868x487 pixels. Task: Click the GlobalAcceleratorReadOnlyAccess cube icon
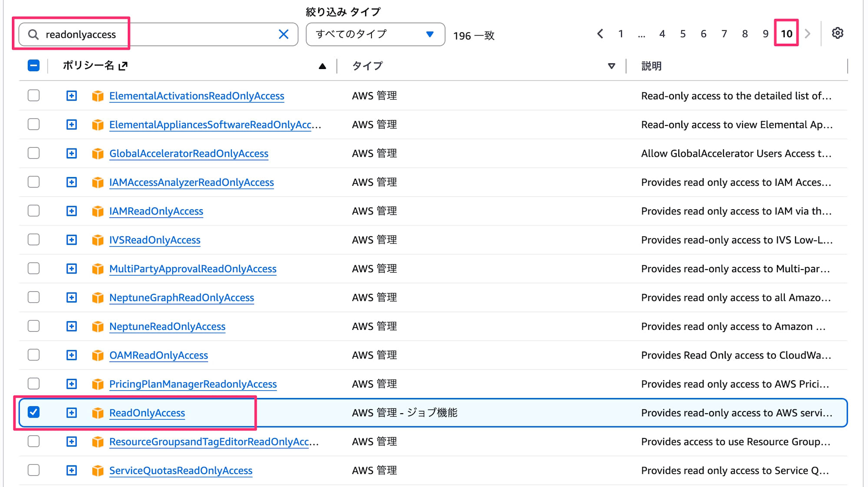pyautogui.click(x=98, y=154)
